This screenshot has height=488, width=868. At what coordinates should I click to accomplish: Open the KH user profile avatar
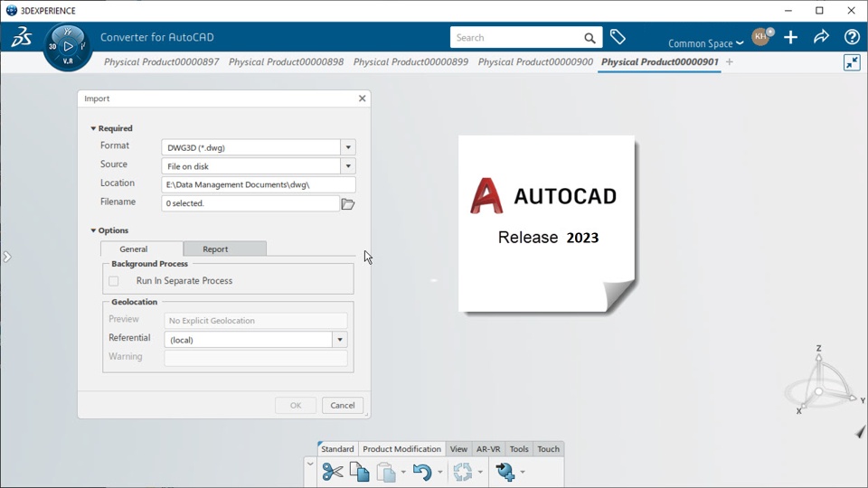coord(761,36)
